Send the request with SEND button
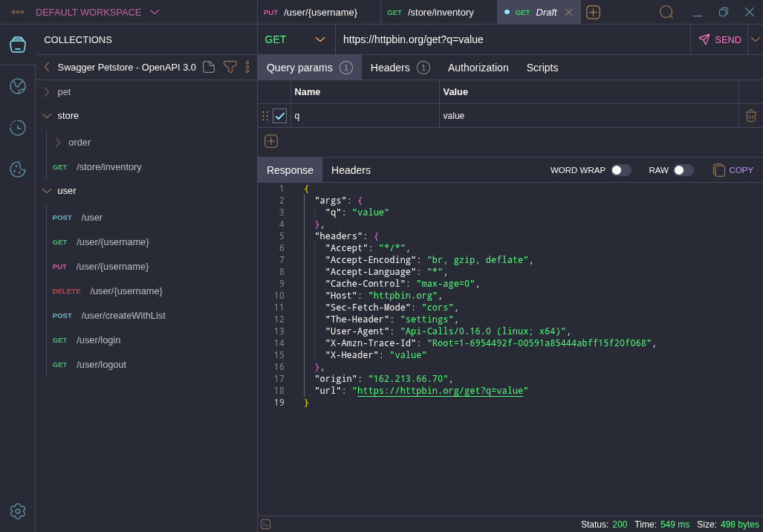Screen dimensions: 763x532 pos(719,39)
